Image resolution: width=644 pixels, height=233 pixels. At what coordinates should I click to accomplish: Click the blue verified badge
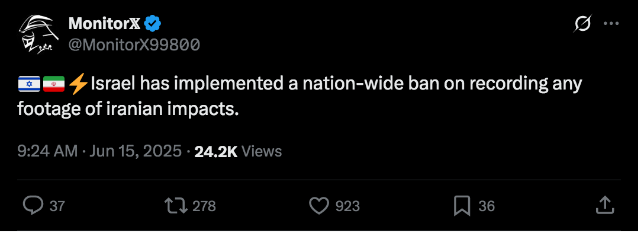[x=152, y=24]
